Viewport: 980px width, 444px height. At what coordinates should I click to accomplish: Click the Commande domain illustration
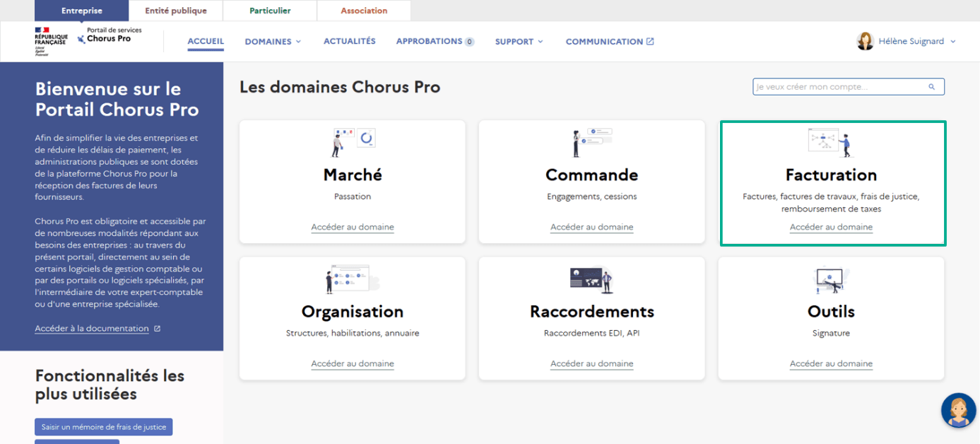(591, 142)
